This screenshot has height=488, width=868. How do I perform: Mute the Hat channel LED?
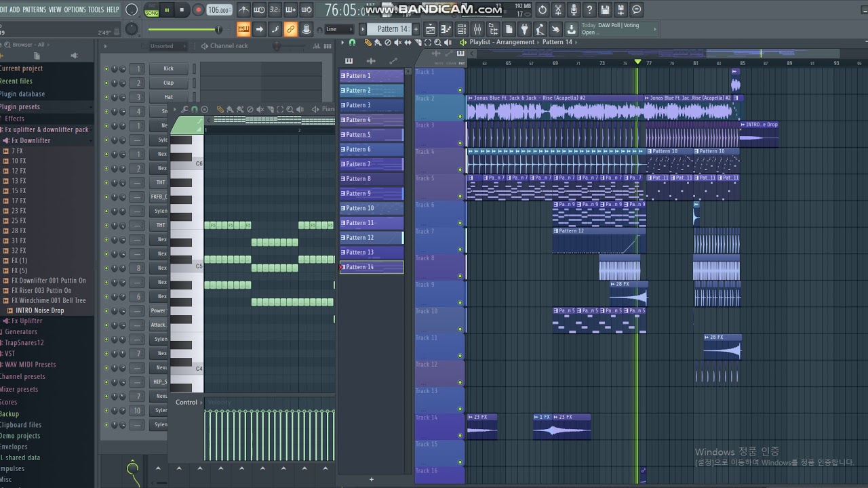[x=106, y=97]
